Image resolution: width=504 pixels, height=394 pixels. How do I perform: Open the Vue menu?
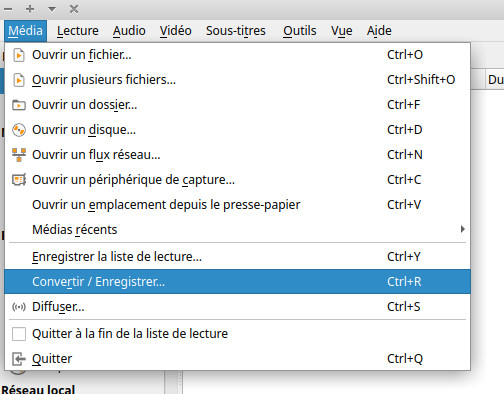341,31
